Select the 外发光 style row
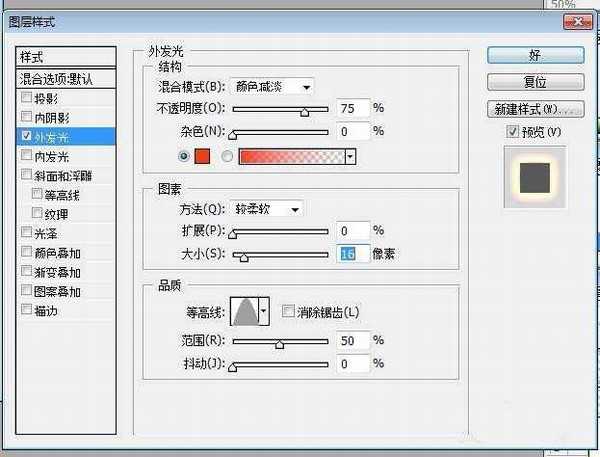This screenshot has height=457, width=600. click(x=66, y=137)
